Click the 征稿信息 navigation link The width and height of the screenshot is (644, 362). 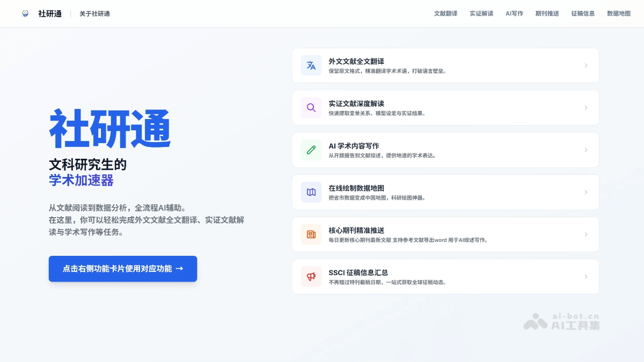point(583,14)
